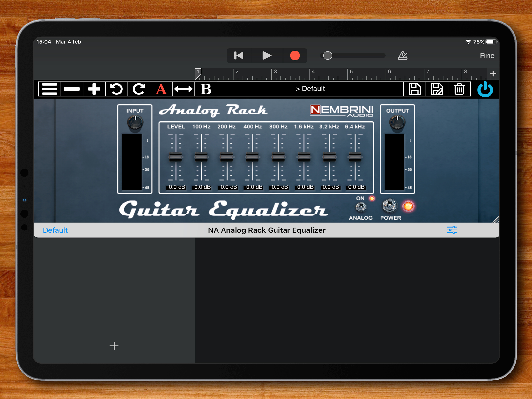Select preset slot B

[206, 89]
